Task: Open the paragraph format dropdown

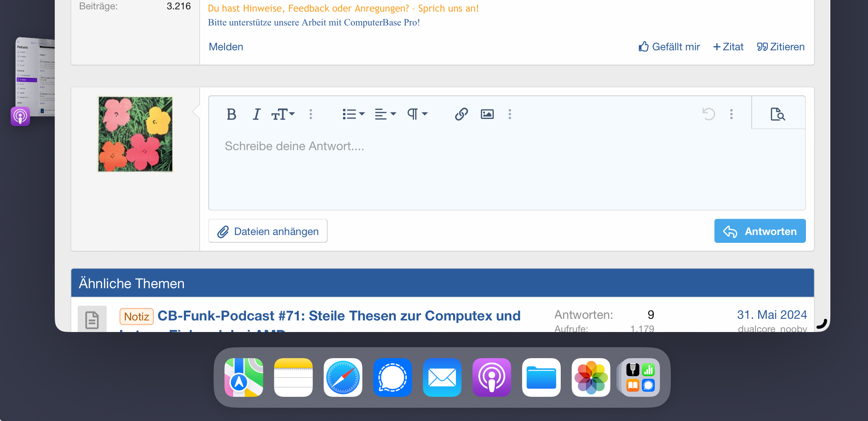Action: click(417, 114)
